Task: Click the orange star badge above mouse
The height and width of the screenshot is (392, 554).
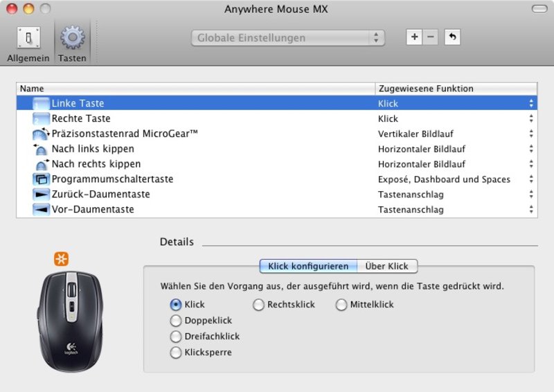Action: pos(62,259)
